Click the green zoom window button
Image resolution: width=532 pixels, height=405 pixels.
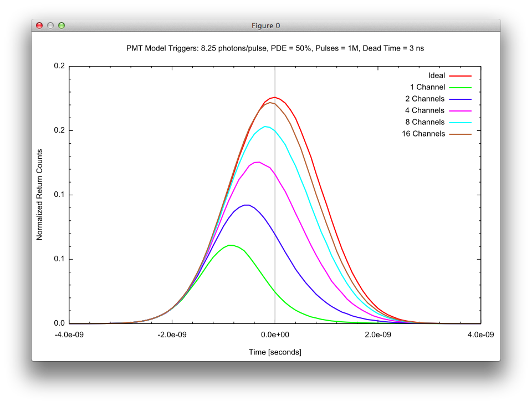62,26
